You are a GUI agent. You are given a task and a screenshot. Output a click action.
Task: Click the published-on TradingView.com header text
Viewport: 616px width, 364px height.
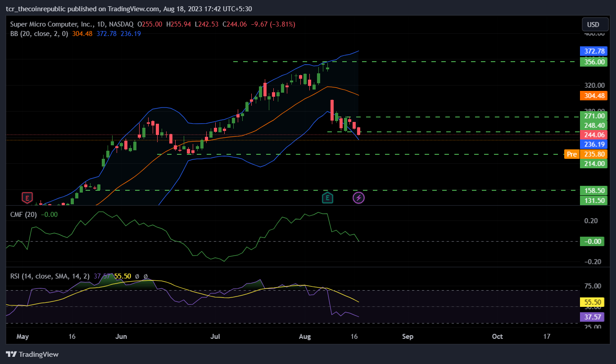pyautogui.click(x=128, y=9)
